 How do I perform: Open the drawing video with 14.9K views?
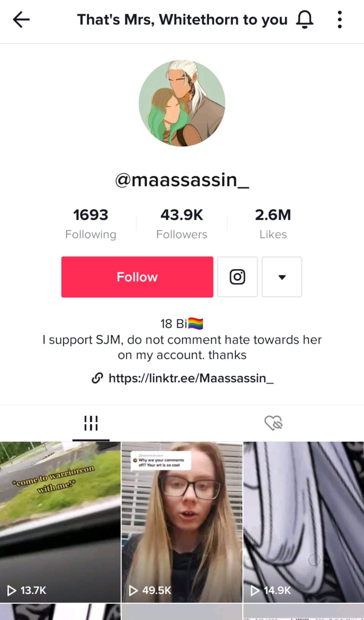(x=304, y=522)
